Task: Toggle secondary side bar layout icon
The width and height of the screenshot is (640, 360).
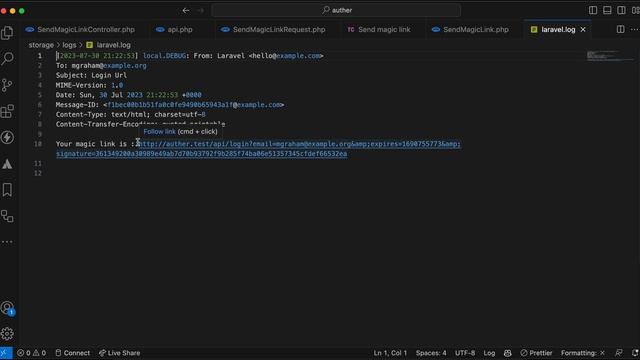Action: (621, 10)
